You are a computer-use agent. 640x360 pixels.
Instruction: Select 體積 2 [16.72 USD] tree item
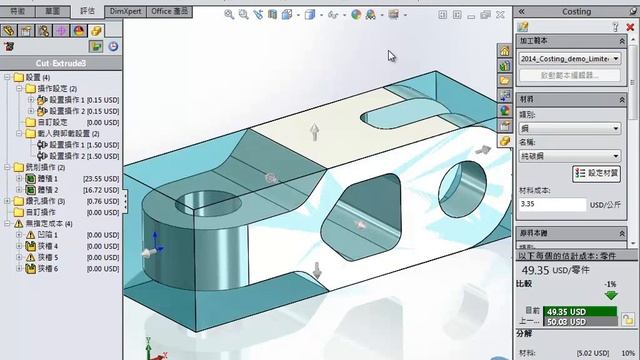pyautogui.click(x=72, y=190)
